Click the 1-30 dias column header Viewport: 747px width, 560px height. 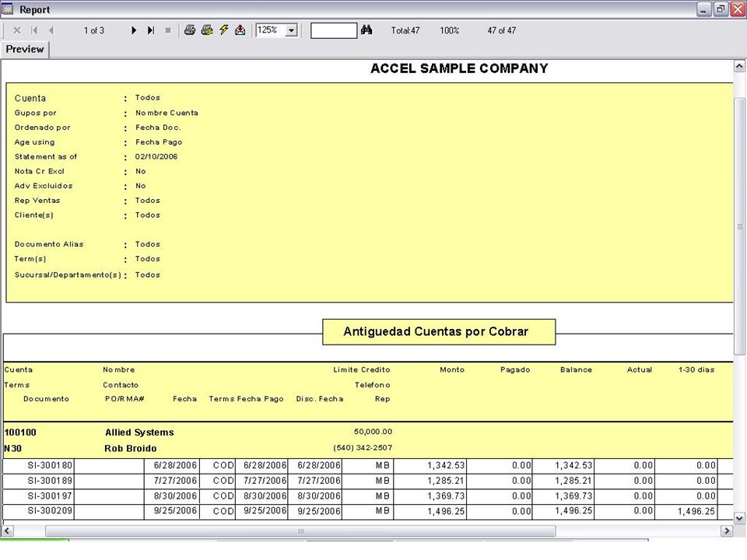click(x=696, y=369)
